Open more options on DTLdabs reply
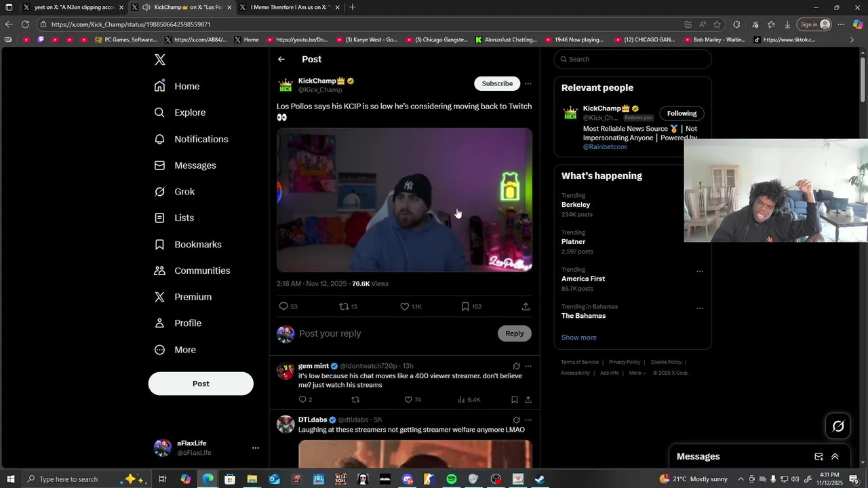This screenshot has height=488, width=868. [x=528, y=420]
